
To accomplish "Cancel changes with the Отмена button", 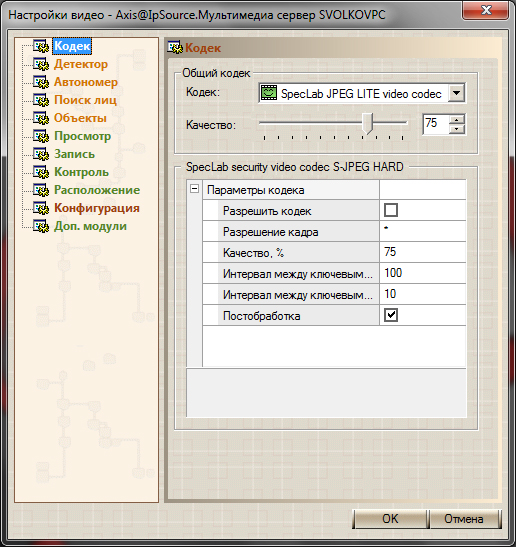I will click(x=464, y=519).
